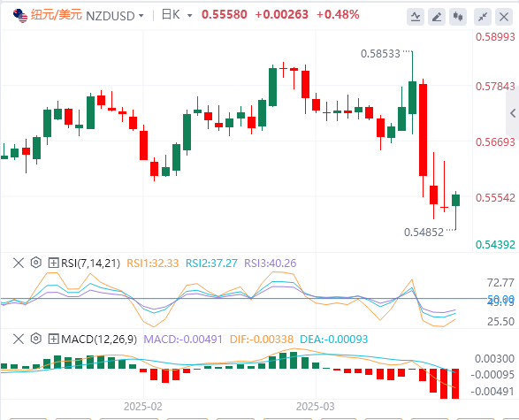Click the MACD:-0.00491 value
Viewport: 519px width, 420px height.
[183, 340]
